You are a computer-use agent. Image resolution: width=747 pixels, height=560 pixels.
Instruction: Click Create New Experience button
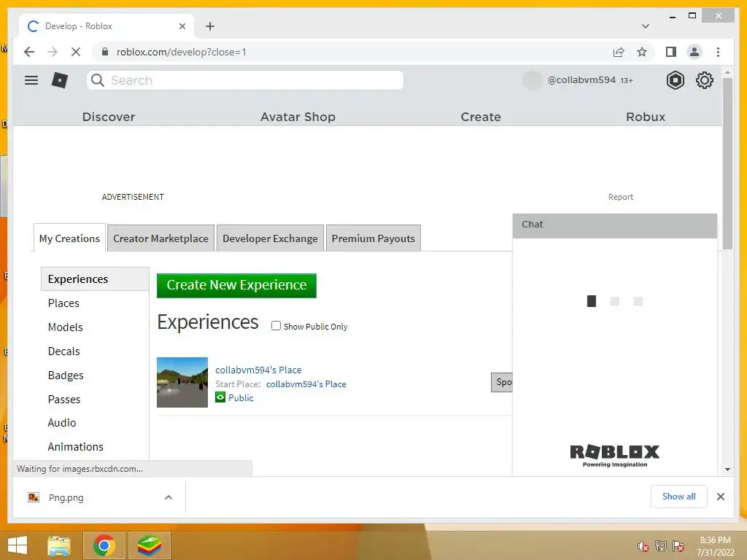[x=236, y=285]
